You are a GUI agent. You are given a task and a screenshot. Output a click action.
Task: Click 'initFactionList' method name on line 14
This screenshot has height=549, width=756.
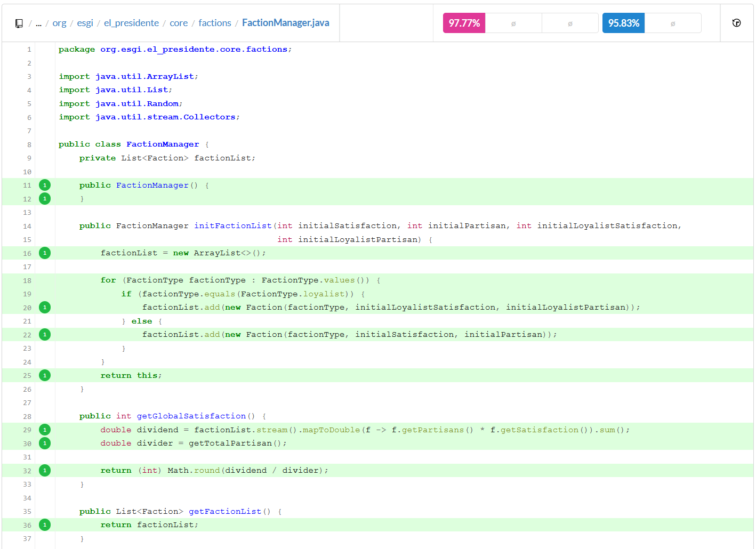coord(233,226)
